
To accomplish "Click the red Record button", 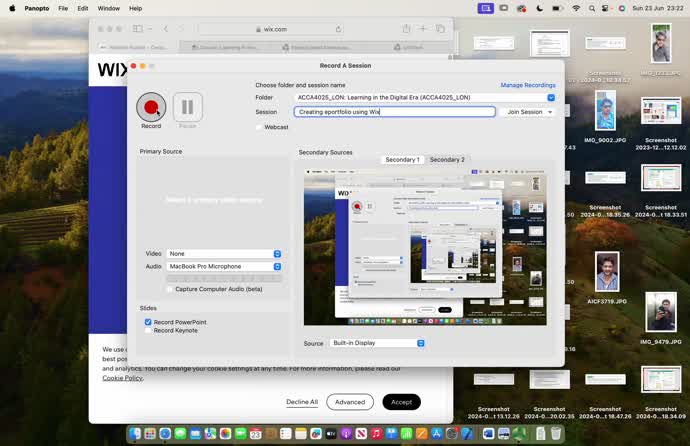I will click(x=151, y=107).
